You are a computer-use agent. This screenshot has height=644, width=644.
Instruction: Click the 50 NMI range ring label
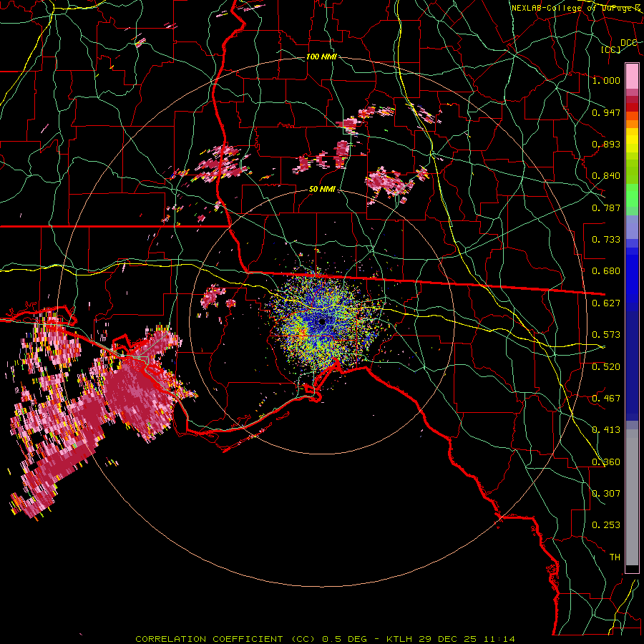coord(322,189)
